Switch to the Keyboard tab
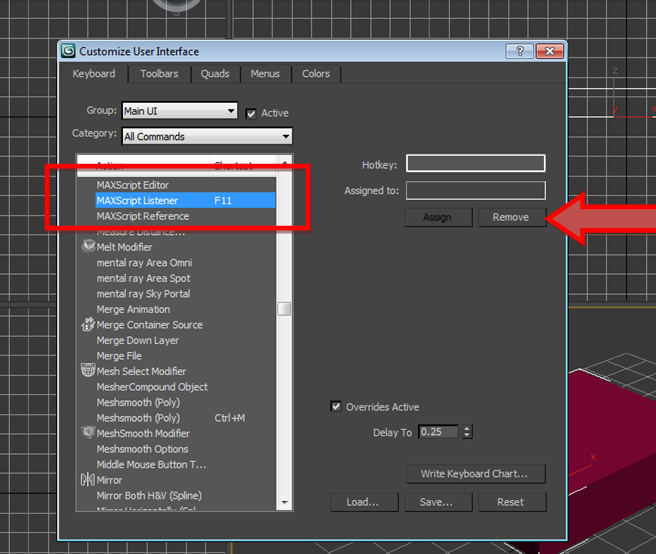Screen dimensions: 656x554 [94, 74]
